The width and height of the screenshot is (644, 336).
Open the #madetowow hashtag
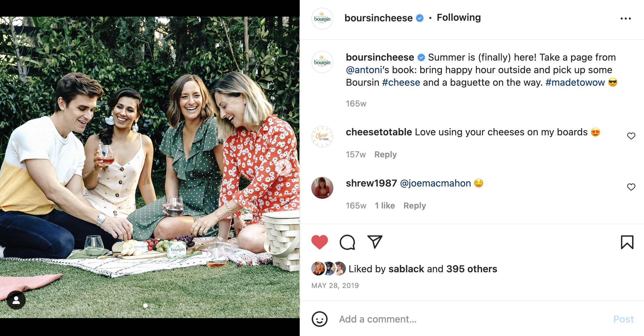(575, 82)
